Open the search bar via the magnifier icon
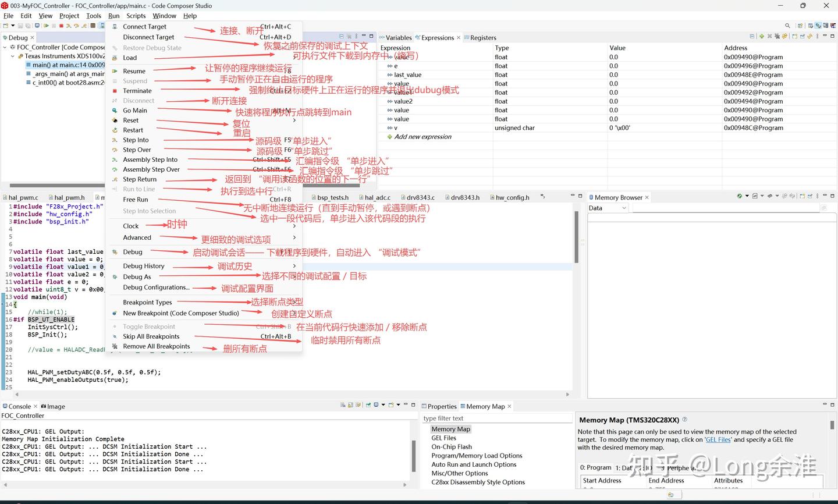838x504 pixels. tap(787, 26)
